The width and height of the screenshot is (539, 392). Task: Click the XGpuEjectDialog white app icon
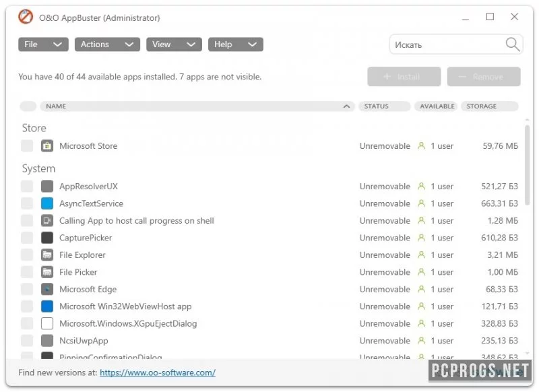pos(47,323)
